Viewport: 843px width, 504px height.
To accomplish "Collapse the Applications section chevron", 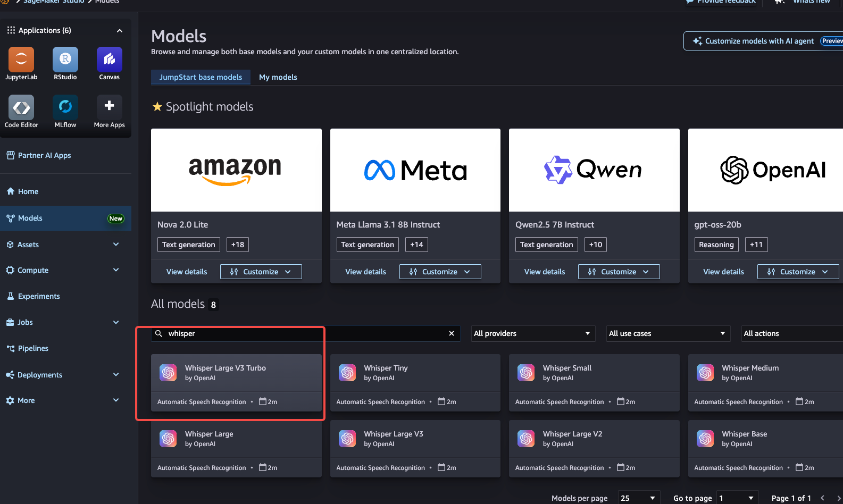I will [x=120, y=31].
